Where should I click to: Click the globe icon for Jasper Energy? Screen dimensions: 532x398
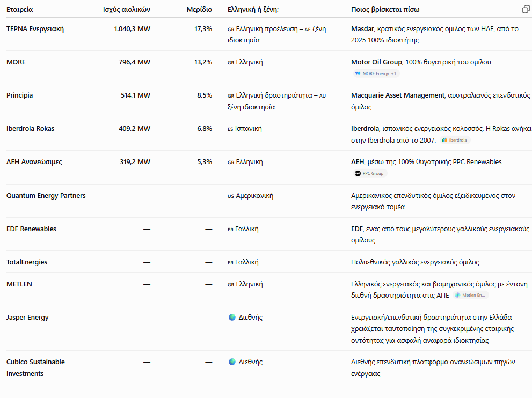tap(232, 318)
